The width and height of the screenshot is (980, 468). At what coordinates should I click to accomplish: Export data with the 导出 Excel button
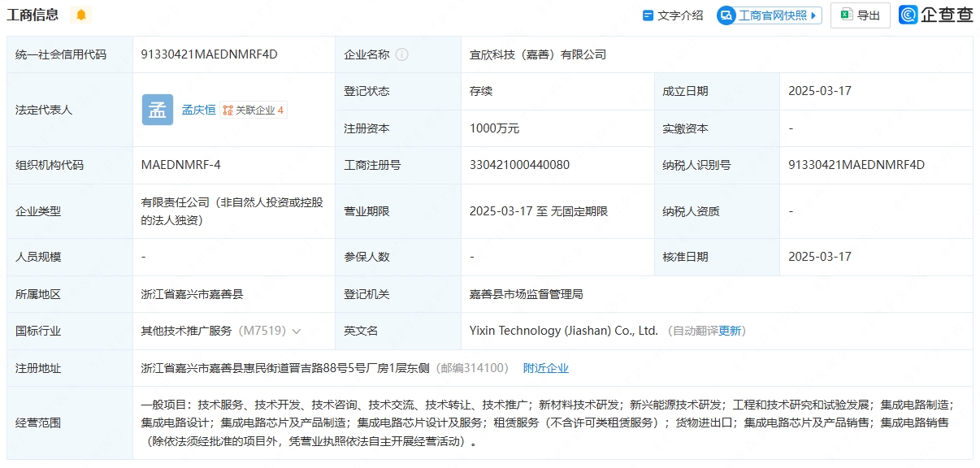pyautogui.click(x=860, y=15)
